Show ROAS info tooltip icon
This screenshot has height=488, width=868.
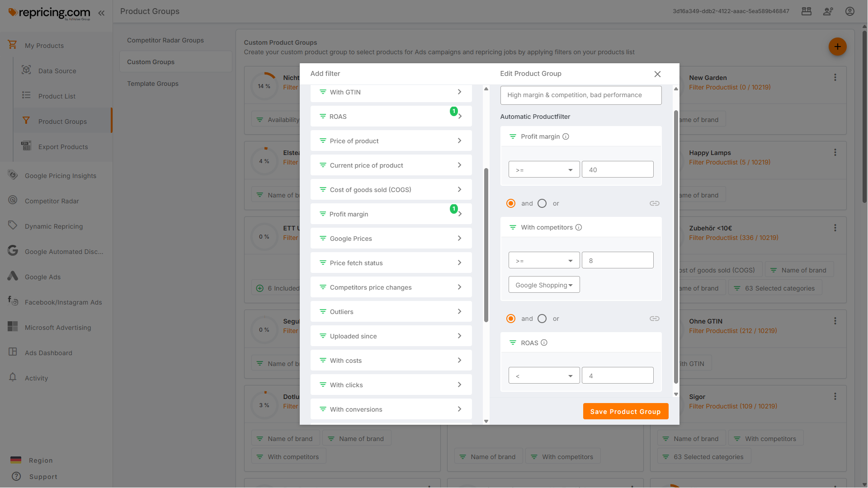click(544, 343)
